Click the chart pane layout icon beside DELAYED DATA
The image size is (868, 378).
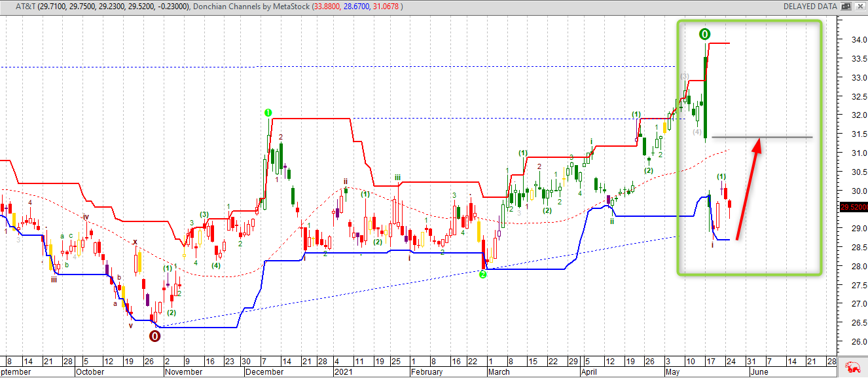coord(846,7)
